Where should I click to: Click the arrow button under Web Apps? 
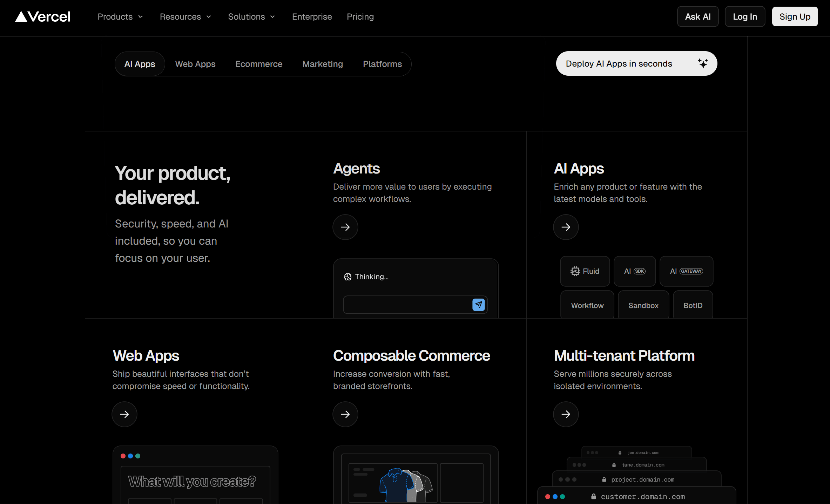124,414
